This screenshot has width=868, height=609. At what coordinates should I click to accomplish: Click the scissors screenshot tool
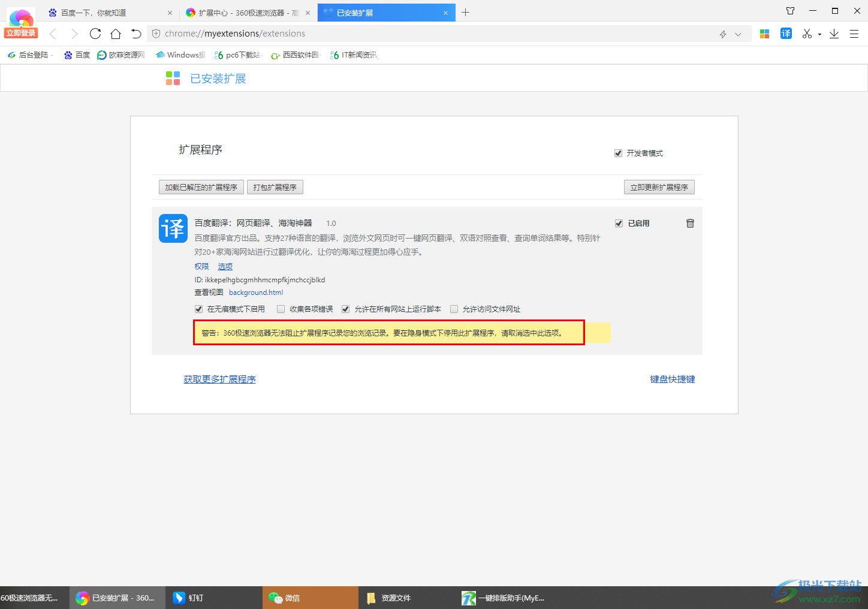tap(807, 34)
